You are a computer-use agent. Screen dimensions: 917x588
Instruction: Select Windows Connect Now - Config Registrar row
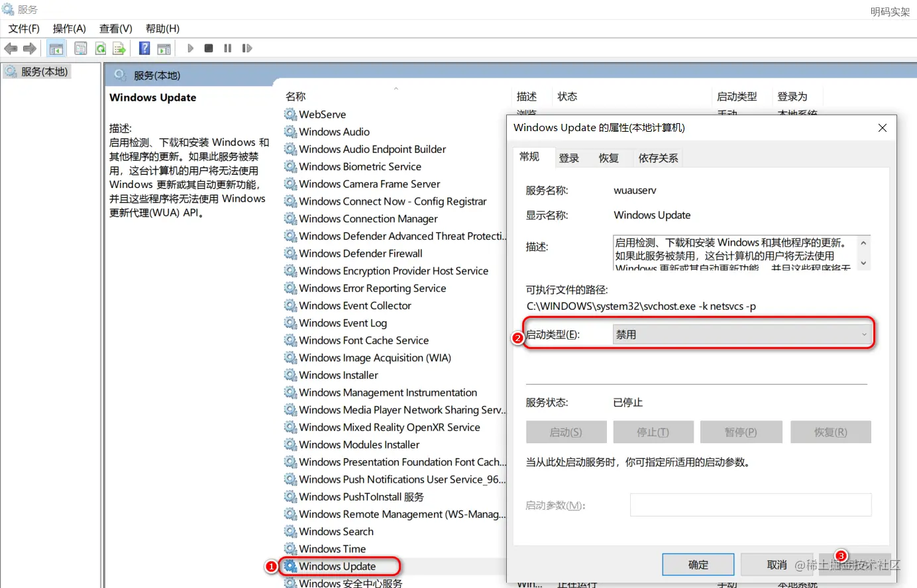point(392,201)
